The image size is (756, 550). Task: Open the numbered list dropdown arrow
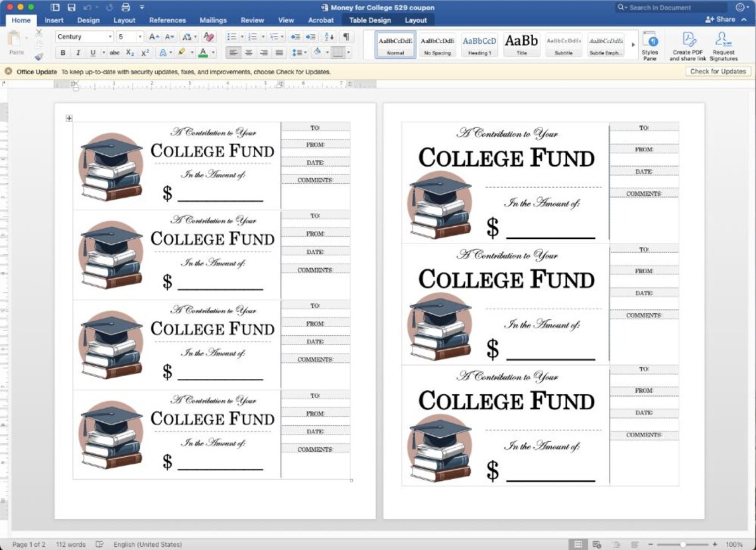click(x=263, y=36)
